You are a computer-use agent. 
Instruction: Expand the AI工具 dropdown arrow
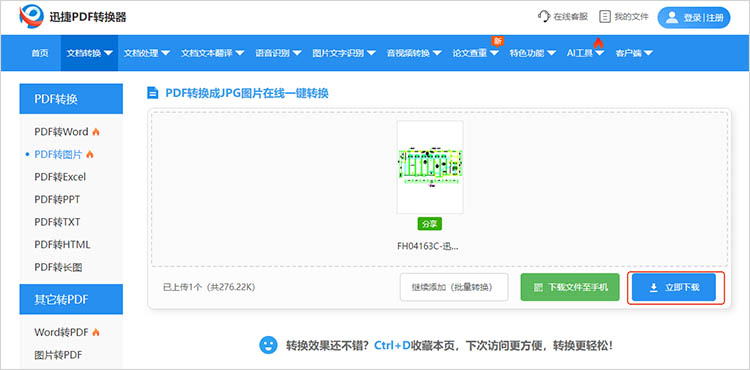pos(599,53)
